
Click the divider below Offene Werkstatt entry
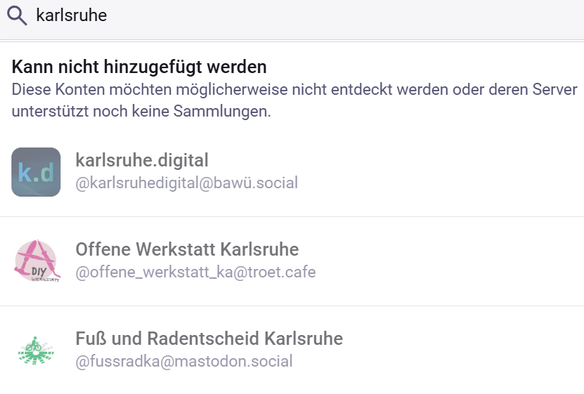point(292,306)
